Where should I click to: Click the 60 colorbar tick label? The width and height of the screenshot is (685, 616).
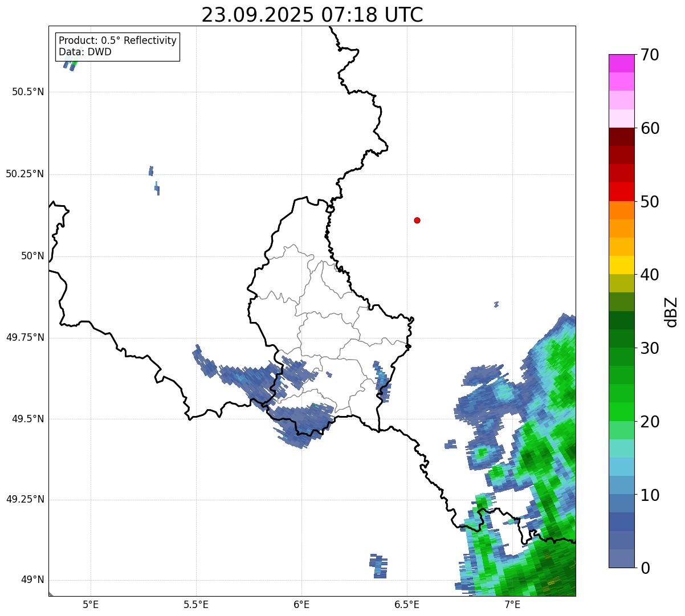click(650, 128)
